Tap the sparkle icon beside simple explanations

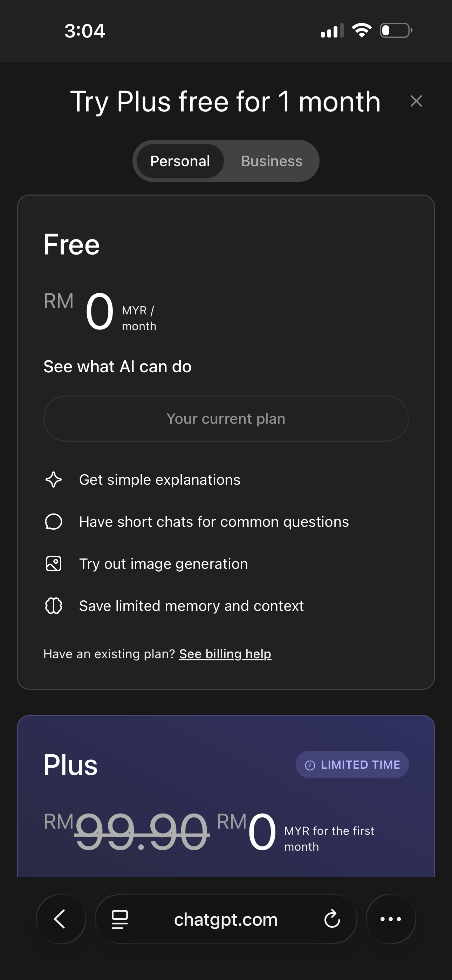pos(54,480)
